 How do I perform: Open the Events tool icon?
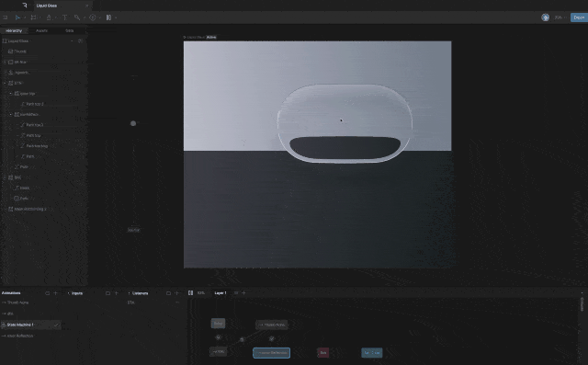tap(93, 17)
